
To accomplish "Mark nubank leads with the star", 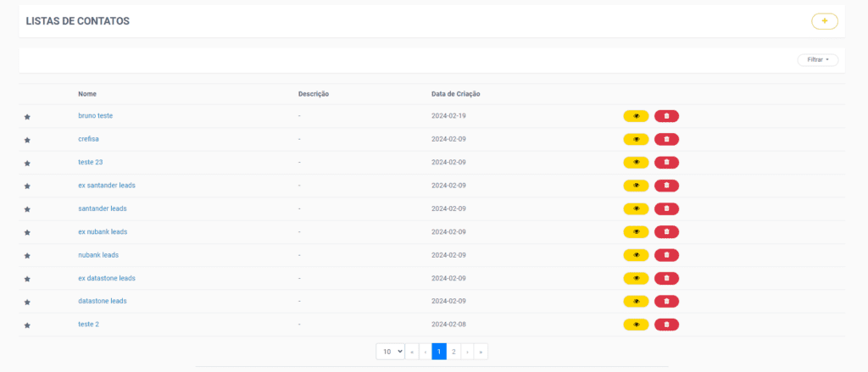I will [27, 256].
